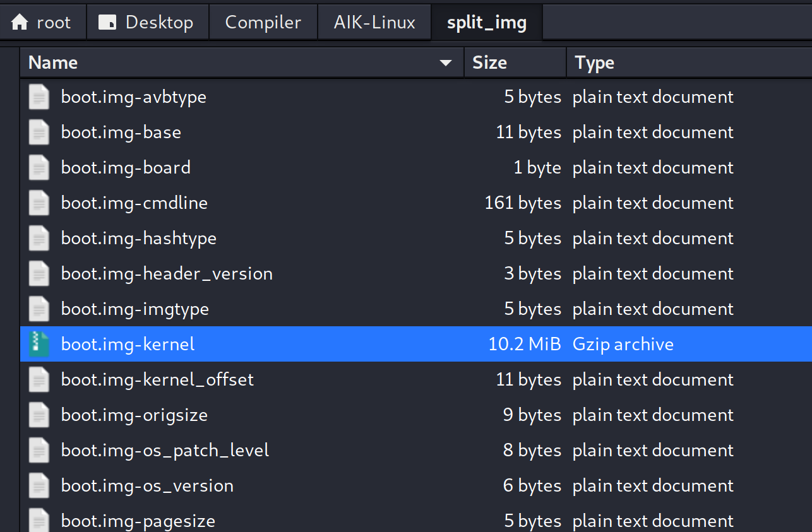This screenshot has height=532, width=812.
Task: Select the file named boot.img-hashtype
Action: point(139,239)
